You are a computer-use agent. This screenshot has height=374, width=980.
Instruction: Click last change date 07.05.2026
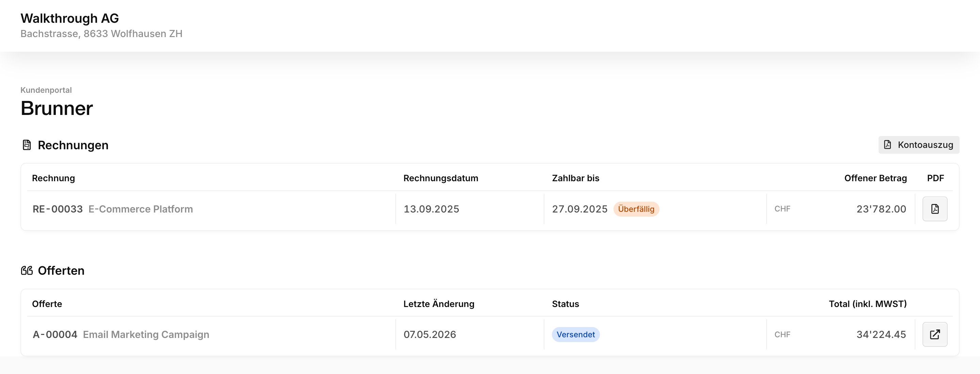point(430,335)
